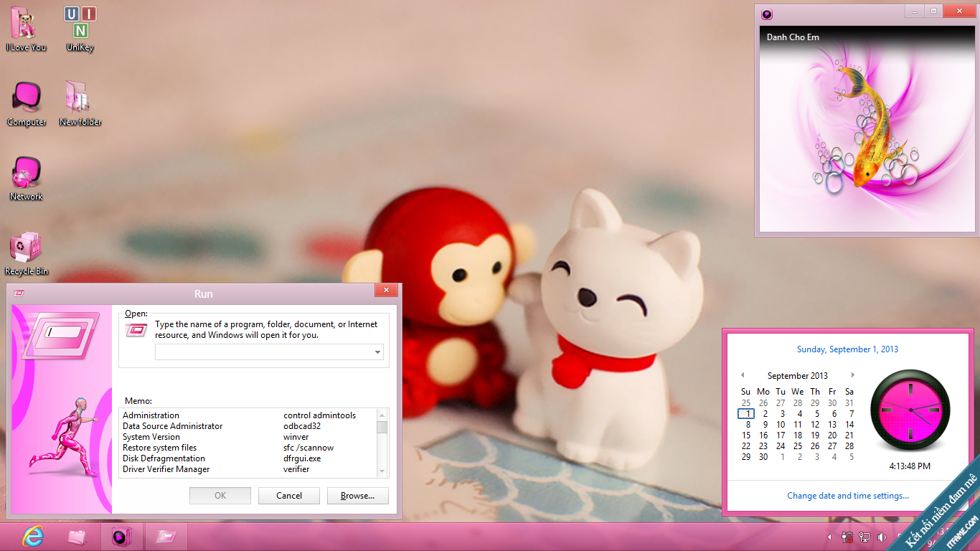Close the media player window
980x551 pixels.
[x=958, y=11]
